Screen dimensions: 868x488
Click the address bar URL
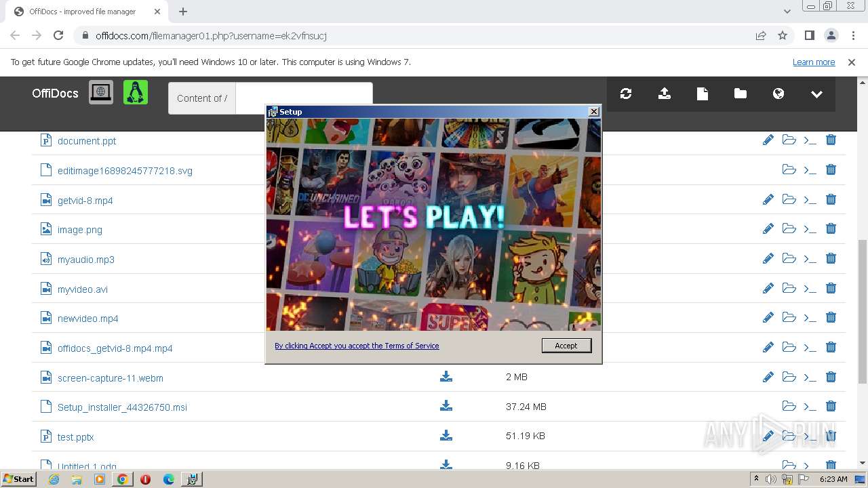211,36
